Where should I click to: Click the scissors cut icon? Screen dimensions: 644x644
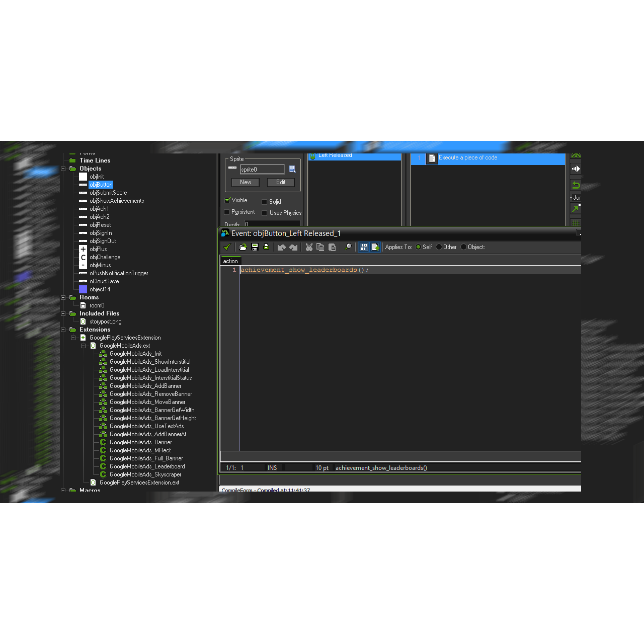(309, 247)
